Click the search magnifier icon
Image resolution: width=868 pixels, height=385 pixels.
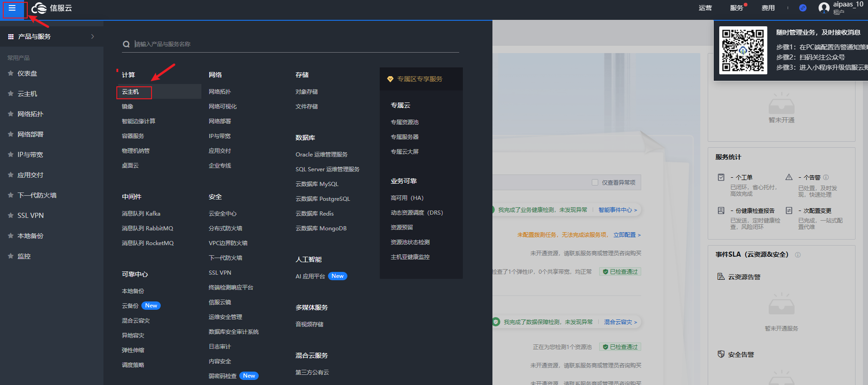pos(126,44)
